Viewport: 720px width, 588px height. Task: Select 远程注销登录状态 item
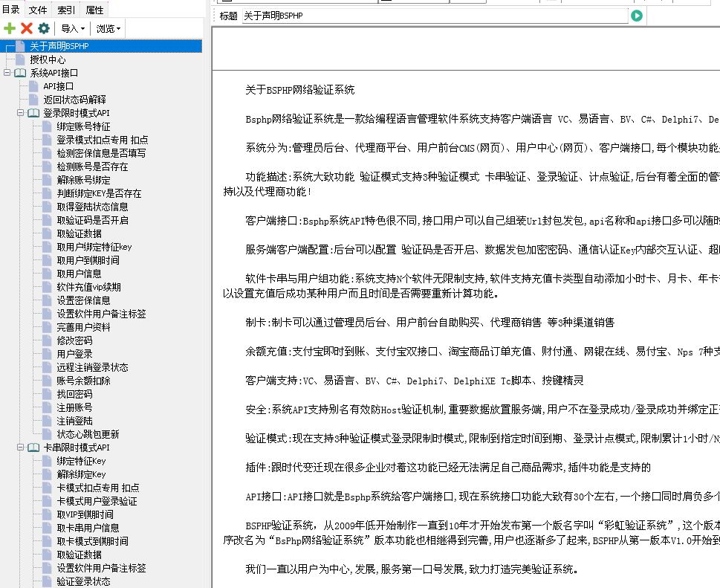[x=92, y=367]
